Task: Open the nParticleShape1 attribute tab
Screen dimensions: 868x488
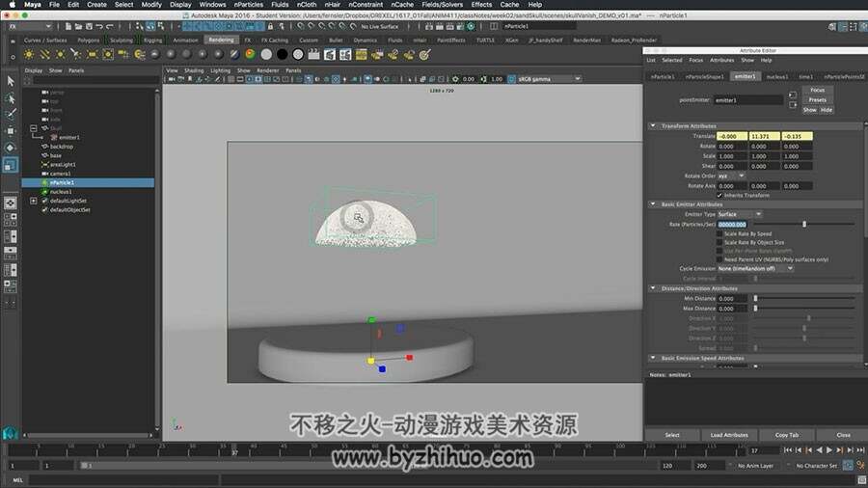Action: pos(704,77)
